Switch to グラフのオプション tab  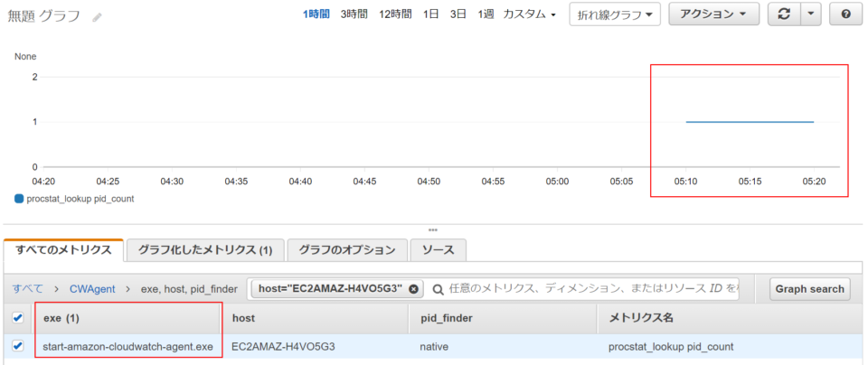pos(347,250)
